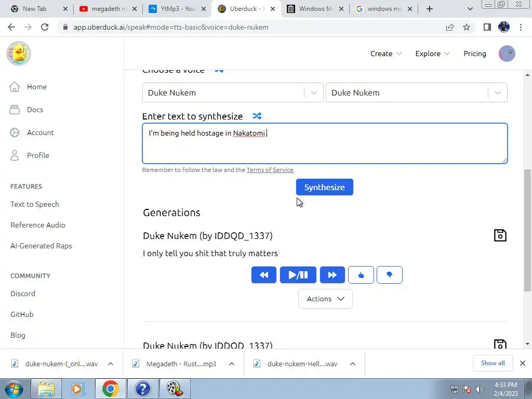Expand the first Duke Nukem voice dropdown
The width and height of the screenshot is (532, 399).
pos(314,92)
